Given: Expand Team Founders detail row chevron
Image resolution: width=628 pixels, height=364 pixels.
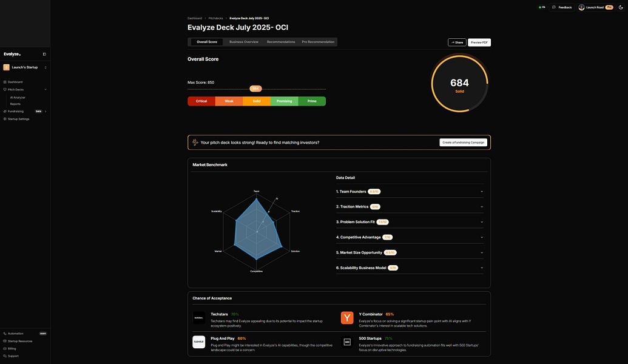Looking at the screenshot, I should tap(481, 192).
